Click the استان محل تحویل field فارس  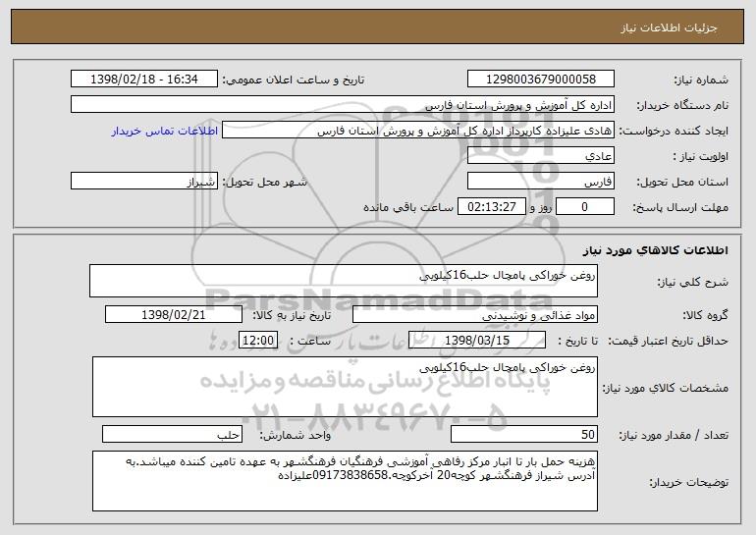click(x=540, y=182)
